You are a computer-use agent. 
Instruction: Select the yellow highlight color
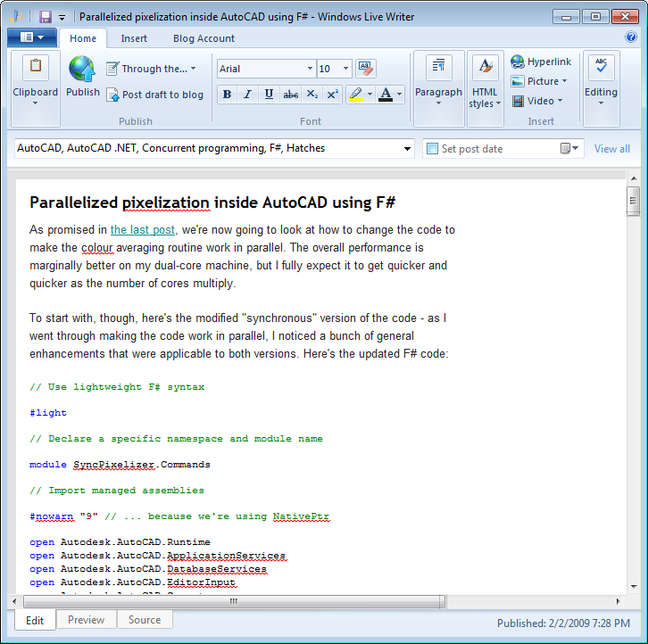tap(356, 95)
